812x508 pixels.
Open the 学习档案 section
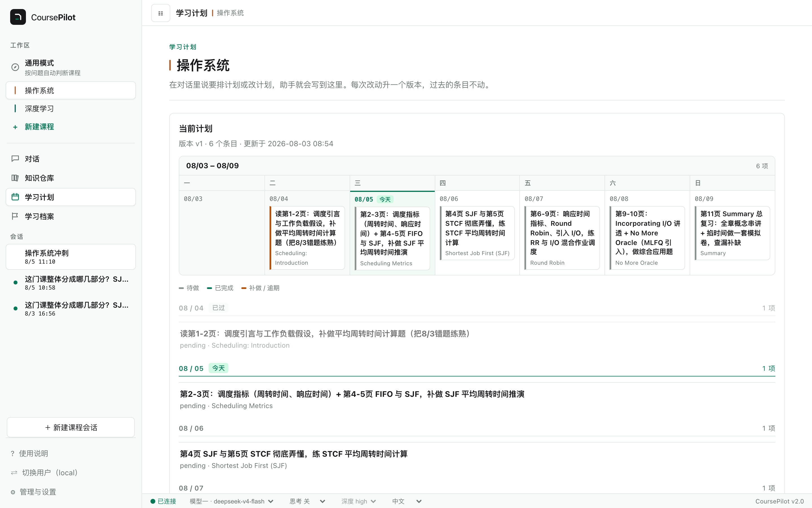point(71,216)
